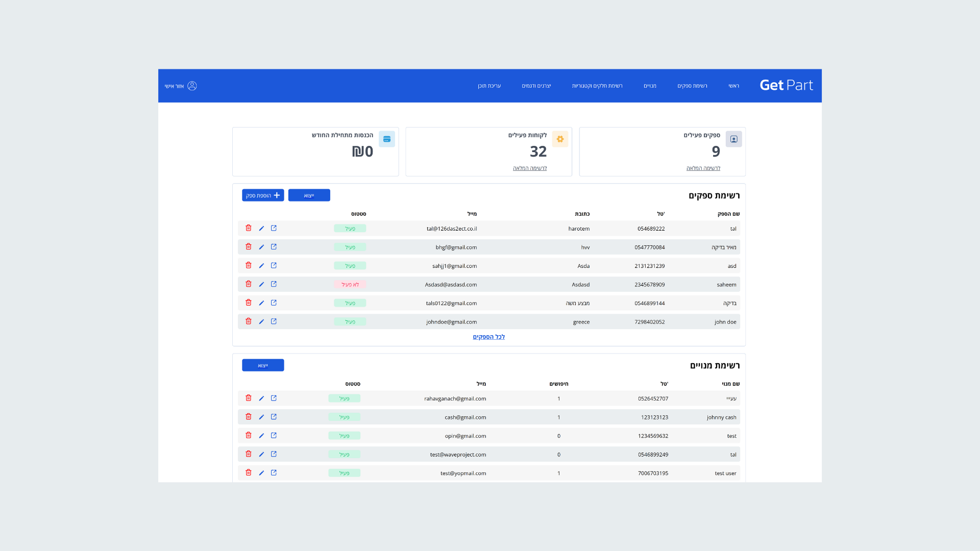The image size is (980, 551).
Task: Click active suppliers card icon
Action: click(x=733, y=139)
